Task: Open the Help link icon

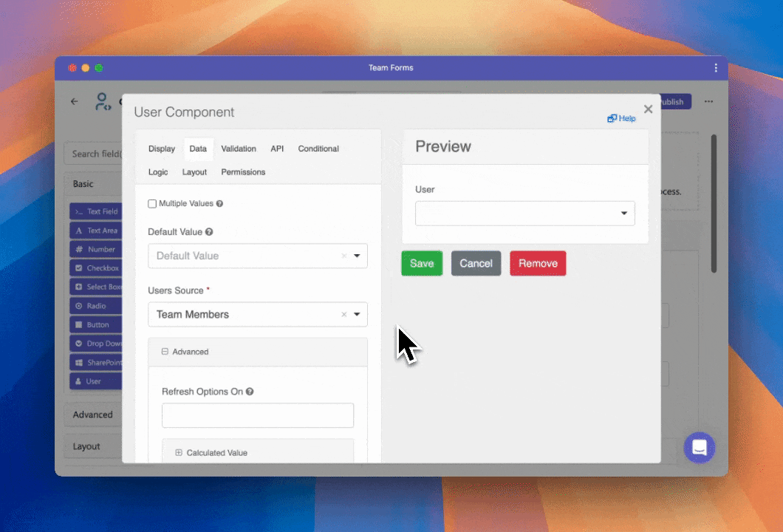Action: [612, 118]
